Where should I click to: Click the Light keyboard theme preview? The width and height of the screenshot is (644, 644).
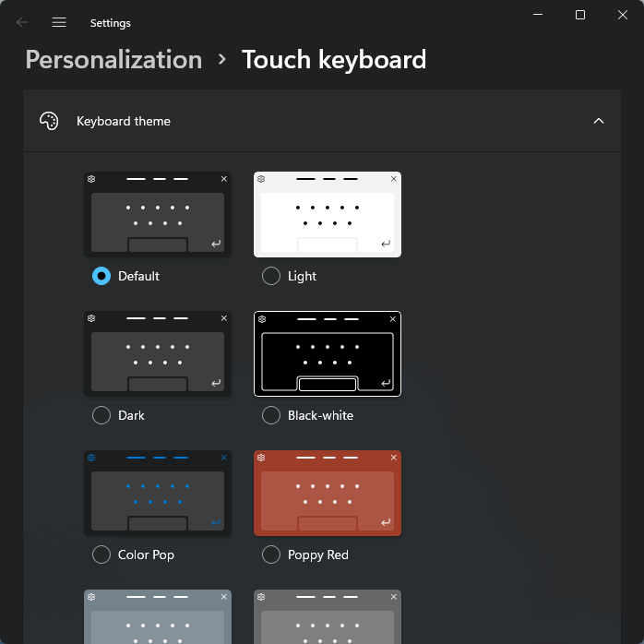coord(328,214)
